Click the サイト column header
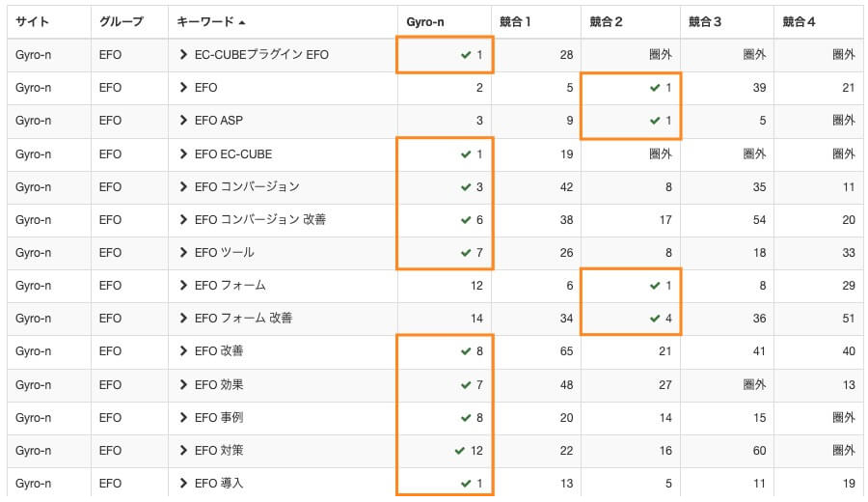This screenshot has width=868, height=502. coord(33,21)
